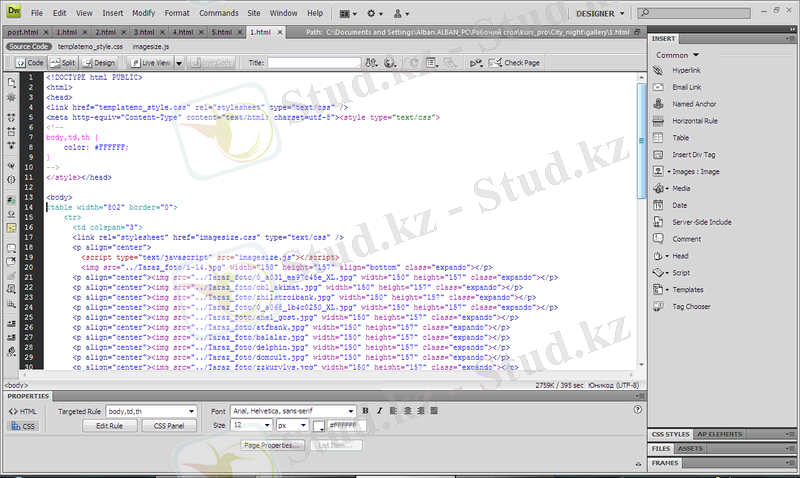Switch to Code view

click(x=30, y=63)
